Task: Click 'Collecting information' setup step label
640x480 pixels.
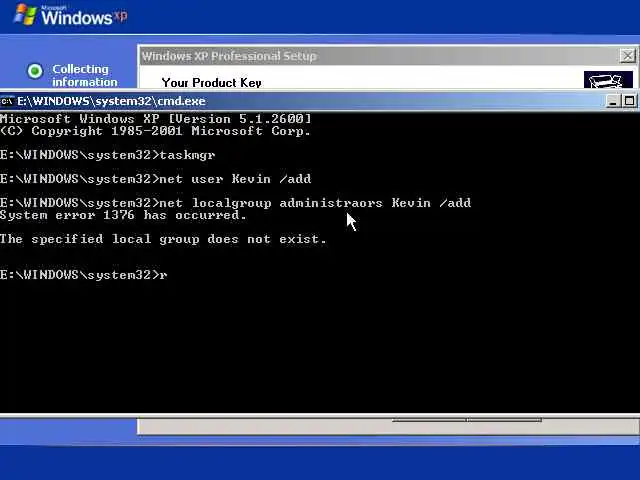Action: pos(84,76)
